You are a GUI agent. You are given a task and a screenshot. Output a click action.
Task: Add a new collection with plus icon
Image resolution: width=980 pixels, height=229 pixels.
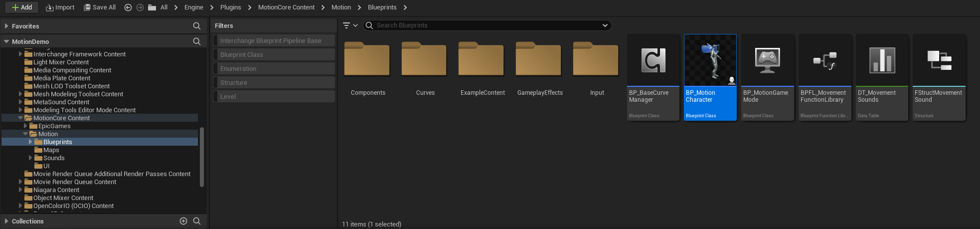pyautogui.click(x=183, y=221)
